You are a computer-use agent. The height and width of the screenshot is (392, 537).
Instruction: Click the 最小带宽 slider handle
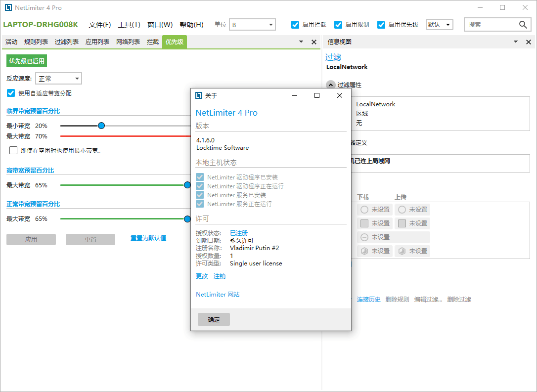pyautogui.click(x=101, y=126)
